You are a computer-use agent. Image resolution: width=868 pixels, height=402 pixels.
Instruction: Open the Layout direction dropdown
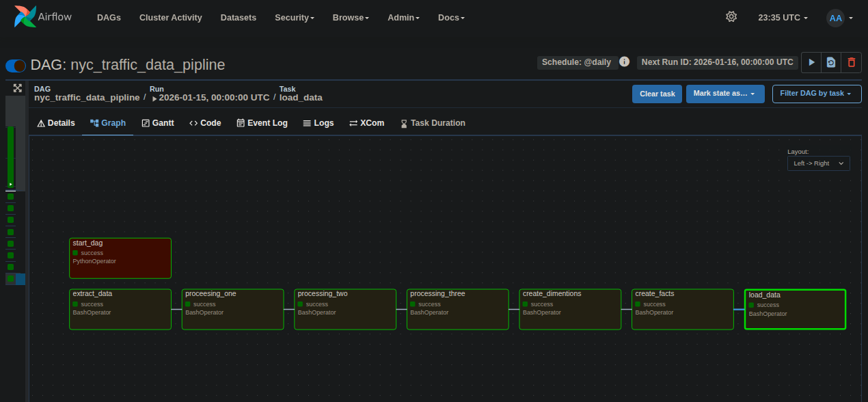point(818,163)
